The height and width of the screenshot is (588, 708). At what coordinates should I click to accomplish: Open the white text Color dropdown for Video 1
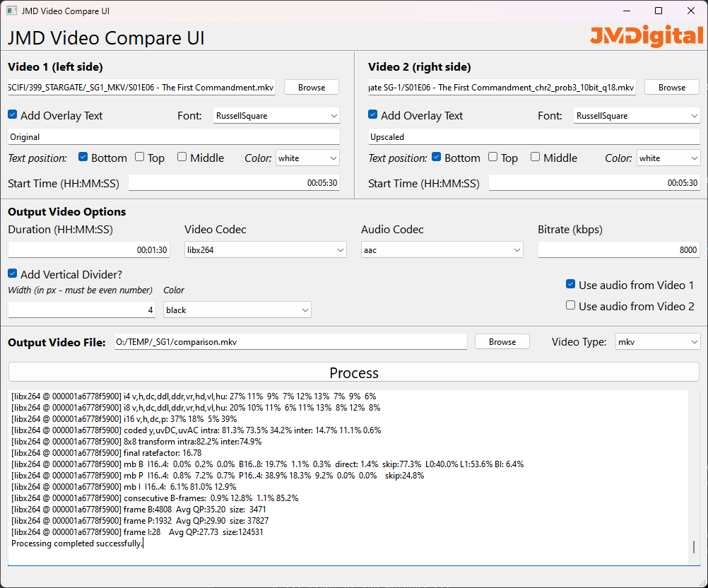pos(307,158)
